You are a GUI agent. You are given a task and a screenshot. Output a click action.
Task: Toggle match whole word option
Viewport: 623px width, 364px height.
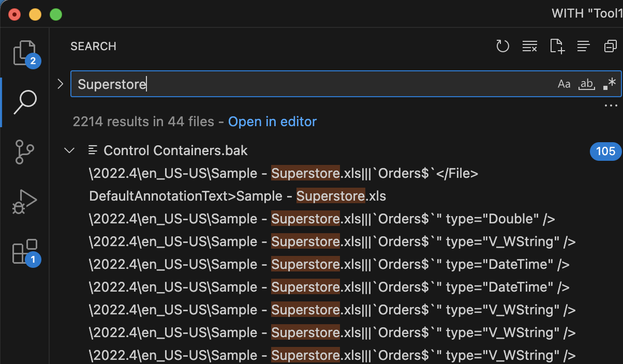[587, 83]
